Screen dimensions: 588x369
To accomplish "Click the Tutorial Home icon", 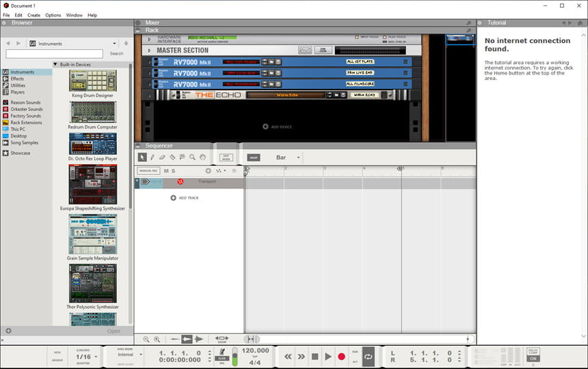I will pos(580,23).
